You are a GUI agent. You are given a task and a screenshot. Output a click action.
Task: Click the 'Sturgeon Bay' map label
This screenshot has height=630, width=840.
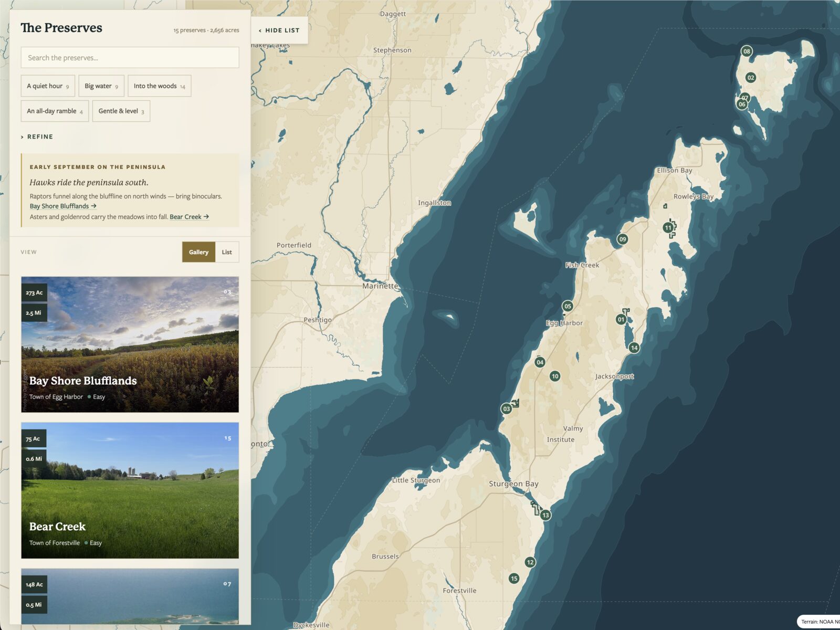[x=513, y=484]
